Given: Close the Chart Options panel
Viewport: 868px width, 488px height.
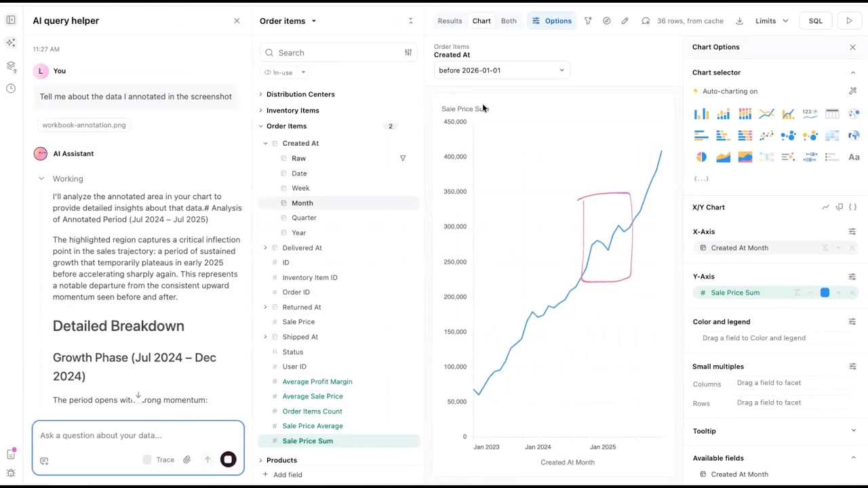Looking at the screenshot, I should click(x=852, y=47).
